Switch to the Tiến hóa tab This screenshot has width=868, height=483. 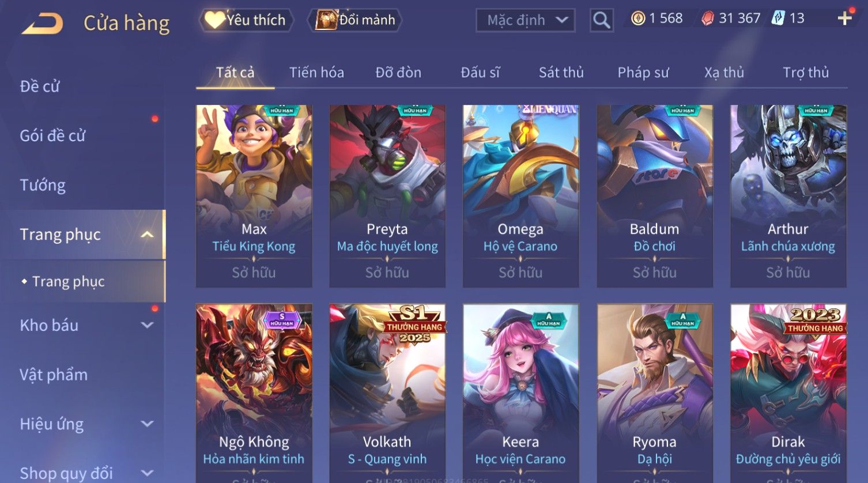[316, 73]
